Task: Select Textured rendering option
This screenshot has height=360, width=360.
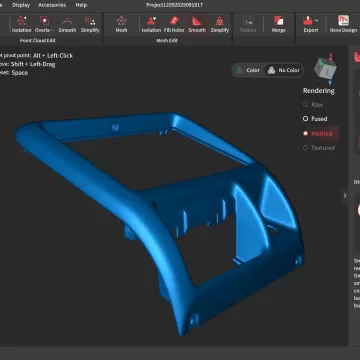Action: click(x=319, y=148)
